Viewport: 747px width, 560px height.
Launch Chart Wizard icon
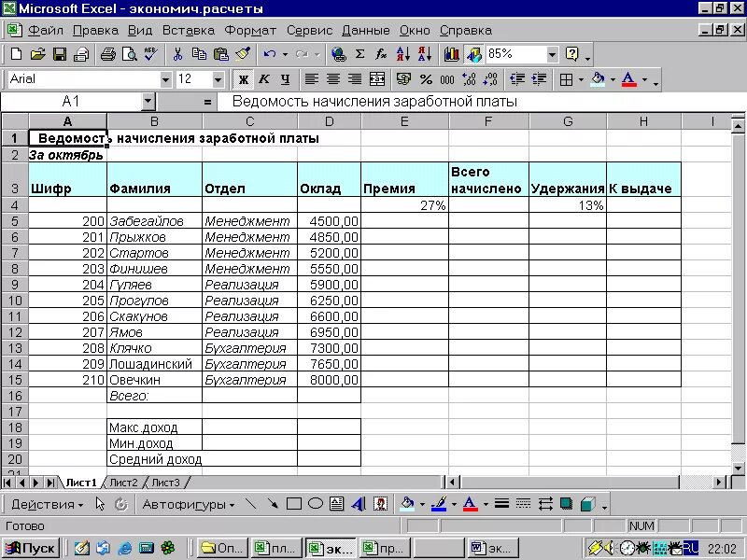coord(452,54)
